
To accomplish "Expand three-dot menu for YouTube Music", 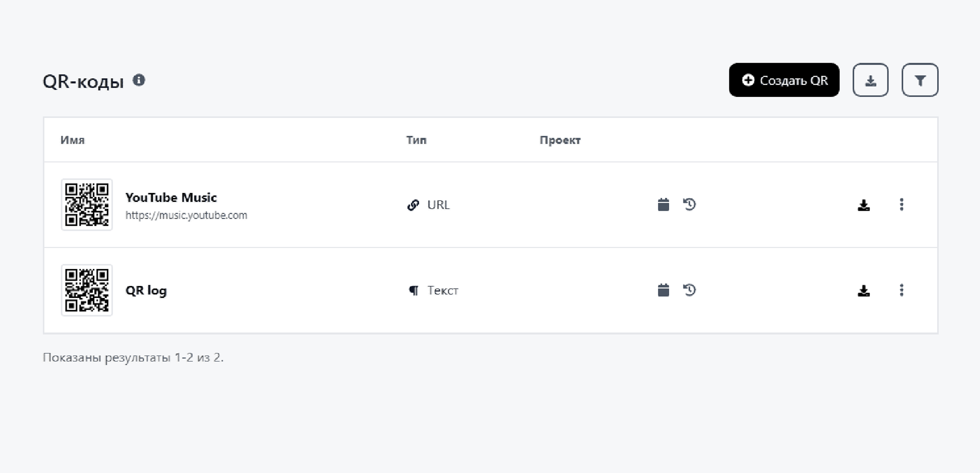I will click(x=901, y=204).
